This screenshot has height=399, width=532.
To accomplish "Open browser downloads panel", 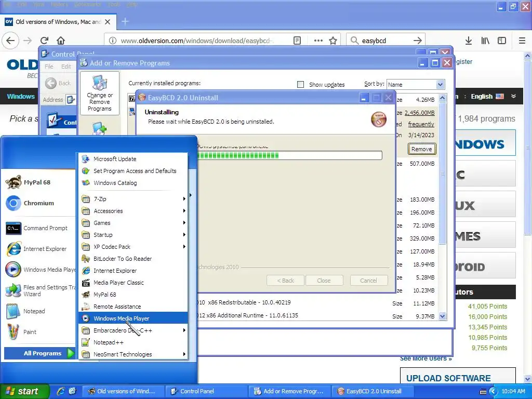I will tap(468, 41).
